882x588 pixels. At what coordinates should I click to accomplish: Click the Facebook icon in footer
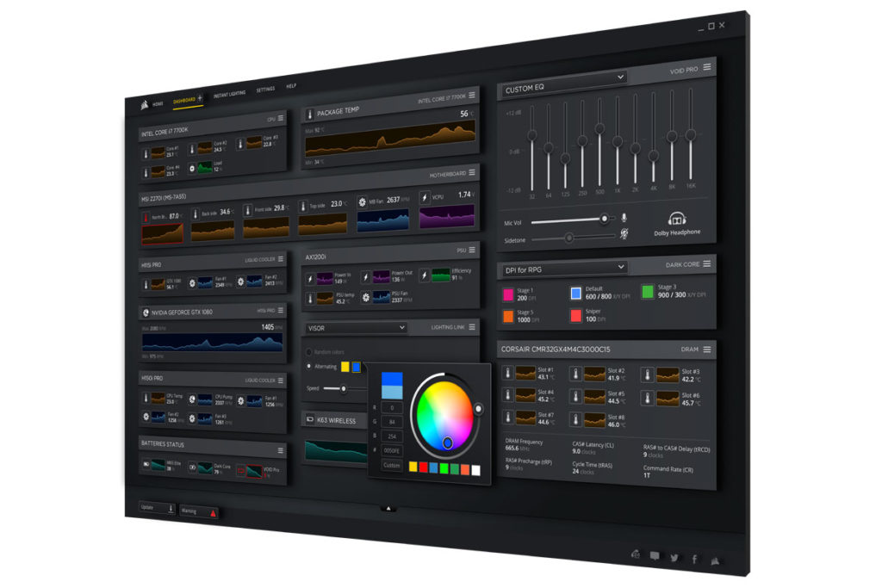(x=694, y=559)
